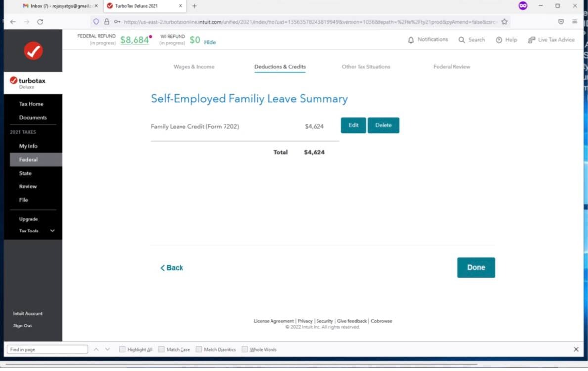Image resolution: width=588 pixels, height=371 pixels.
Task: Bookmark this page with the star icon
Action: 504,22
